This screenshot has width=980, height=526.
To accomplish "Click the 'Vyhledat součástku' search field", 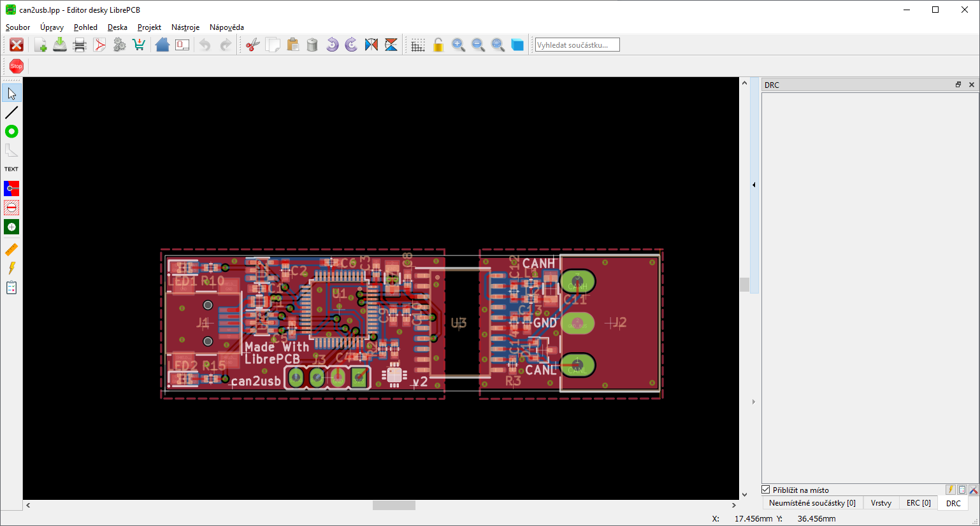I will tap(577, 45).
